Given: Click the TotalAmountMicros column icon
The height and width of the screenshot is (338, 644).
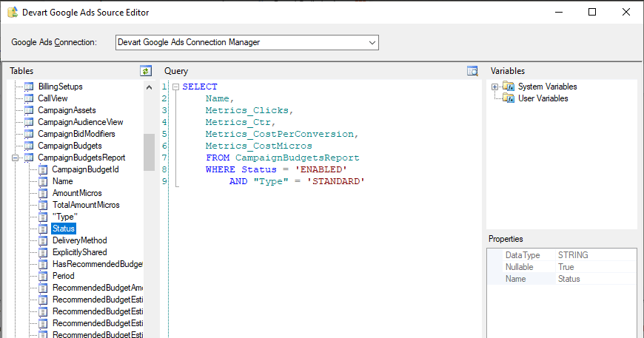Looking at the screenshot, I should click(43, 205).
